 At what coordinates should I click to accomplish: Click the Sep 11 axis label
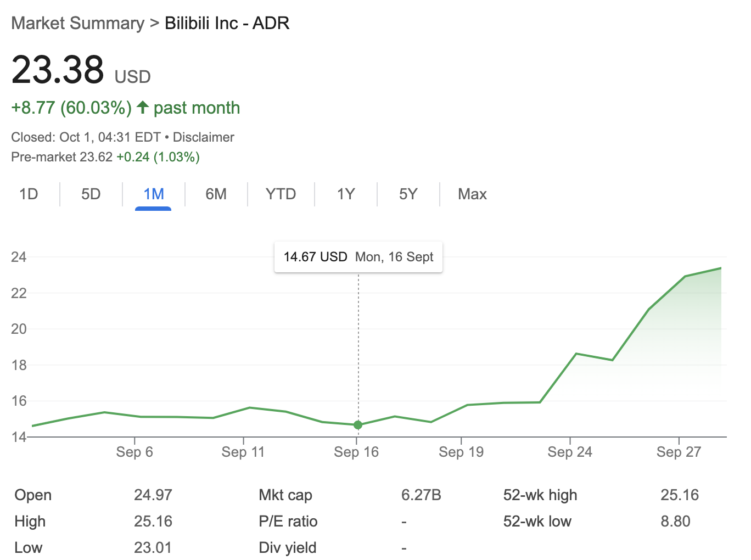pyautogui.click(x=243, y=452)
